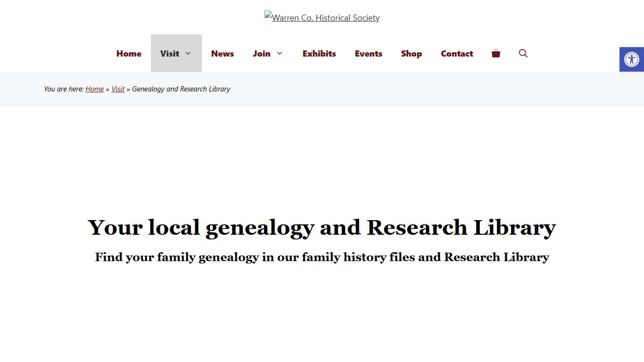Viewport: 644px width, 362px height.
Task: Visit the Shop menu item
Action: tap(411, 53)
